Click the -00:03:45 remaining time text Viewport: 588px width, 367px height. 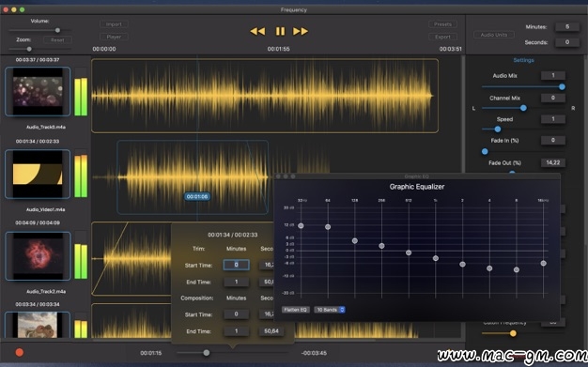314,353
